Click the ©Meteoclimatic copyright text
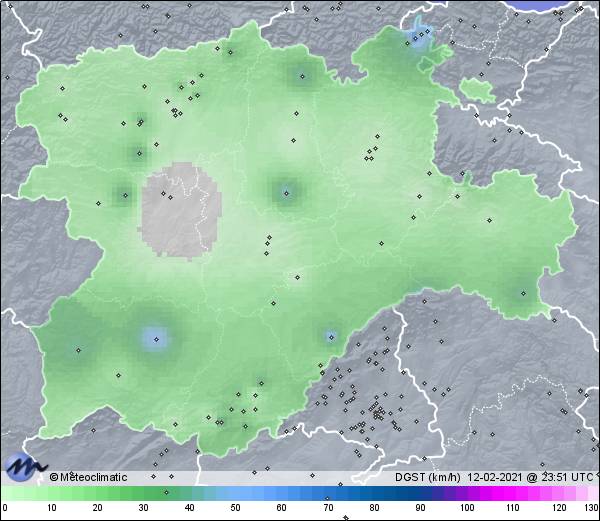 coord(88,477)
